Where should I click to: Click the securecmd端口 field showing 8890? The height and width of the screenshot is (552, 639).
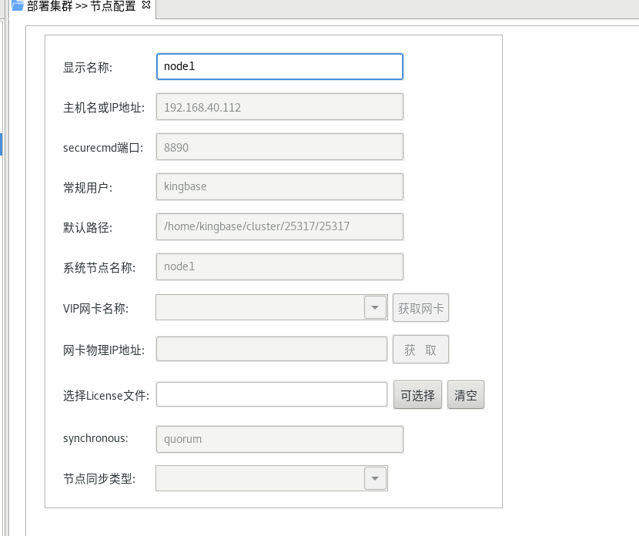tap(279, 147)
